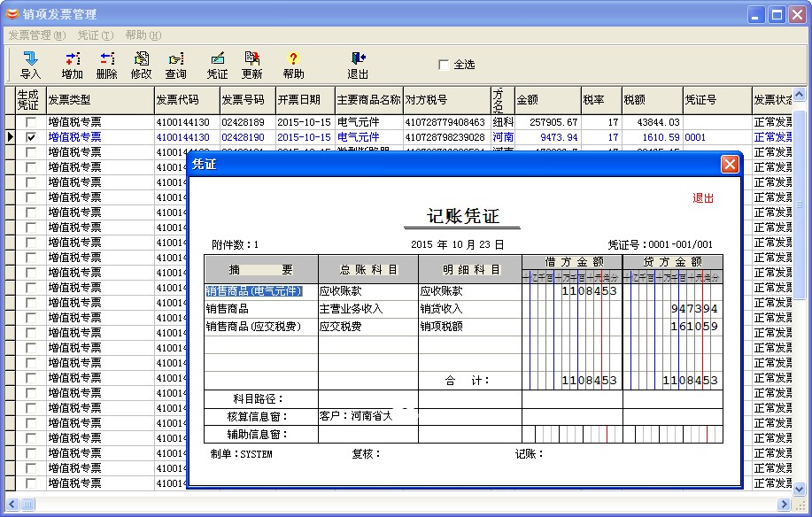Click vertical scrollbar up arrow
Image resolution: width=812 pixels, height=517 pixels.
[799, 94]
